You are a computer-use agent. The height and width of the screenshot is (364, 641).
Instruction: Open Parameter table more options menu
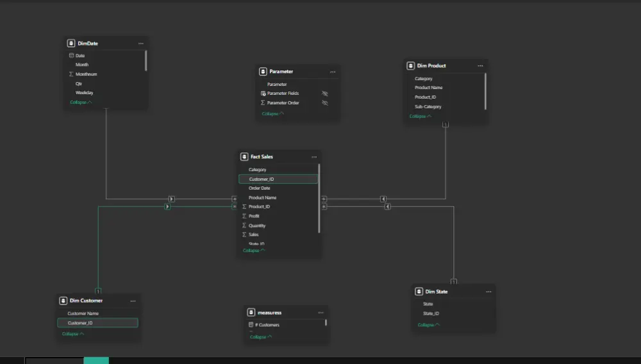coord(333,72)
